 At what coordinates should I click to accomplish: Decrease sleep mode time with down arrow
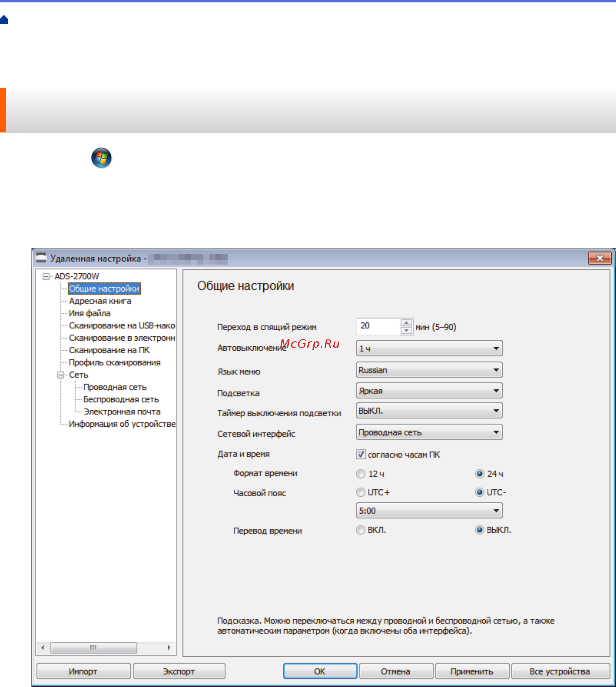click(x=406, y=330)
